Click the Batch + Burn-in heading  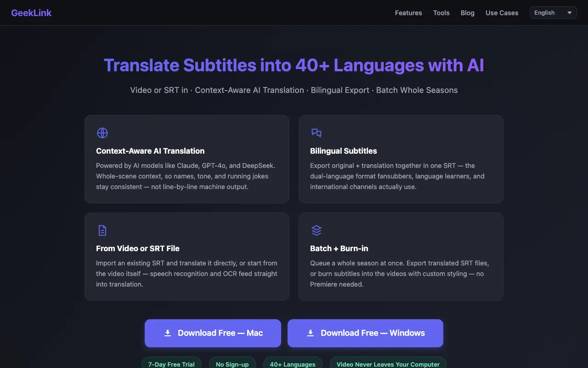339,248
